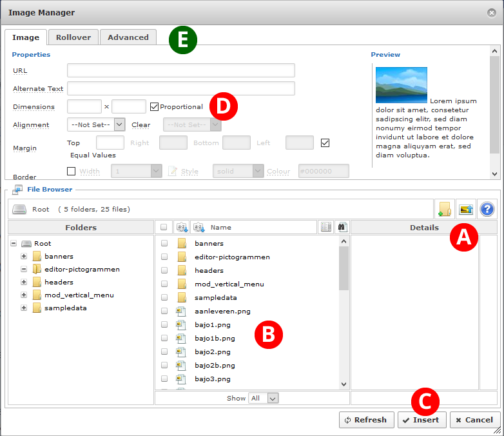The image size is (504, 436).
Task: Select sampledata folder in the tree
Action: pyautogui.click(x=66, y=308)
